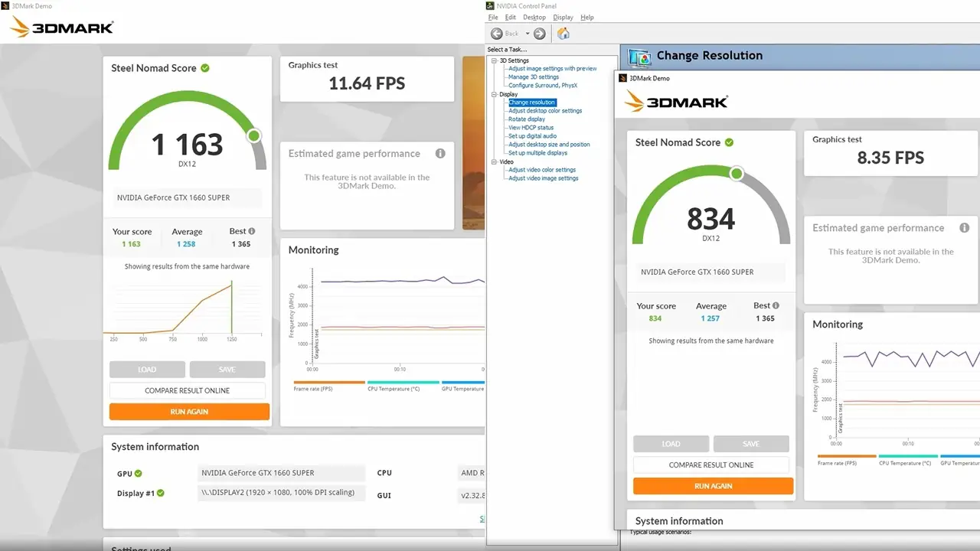Click the NVIDIA Control Panel title bar icon

(491, 6)
